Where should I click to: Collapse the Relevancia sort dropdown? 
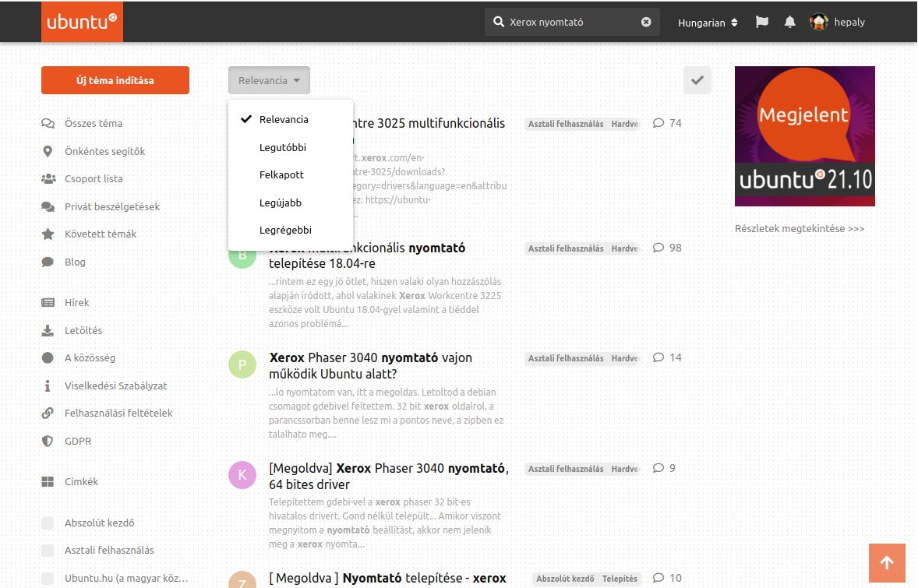[x=269, y=81]
